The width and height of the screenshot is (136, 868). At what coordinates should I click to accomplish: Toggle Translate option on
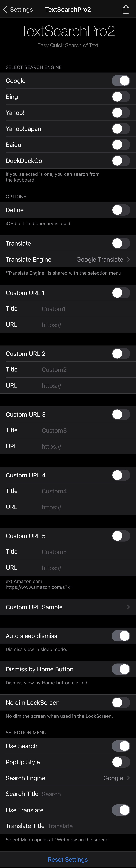coord(121,243)
